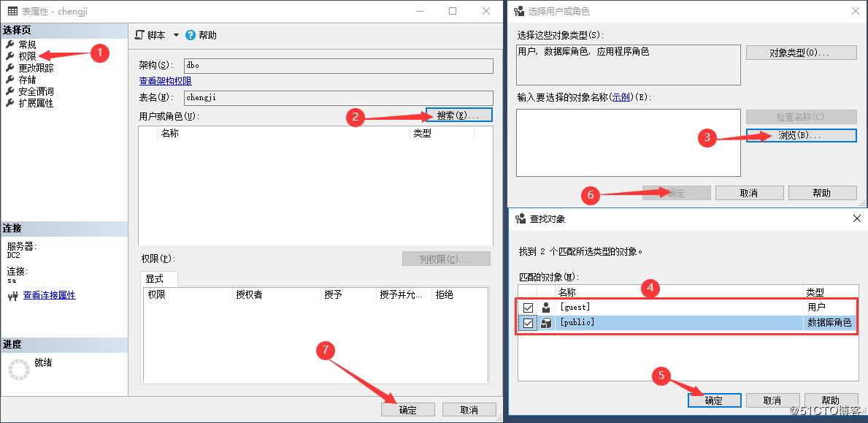868x423 pixels.
Task: Click the 搜索 button for users or roles
Action: point(459,115)
